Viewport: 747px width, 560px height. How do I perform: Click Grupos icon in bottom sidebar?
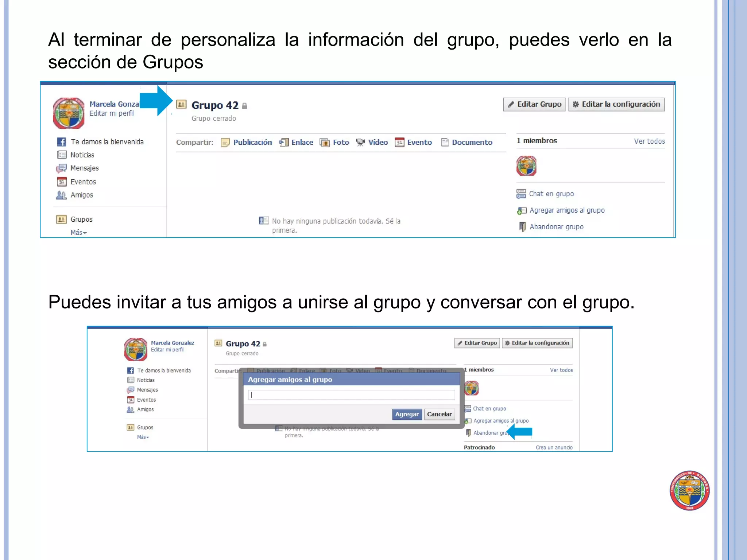[131, 427]
